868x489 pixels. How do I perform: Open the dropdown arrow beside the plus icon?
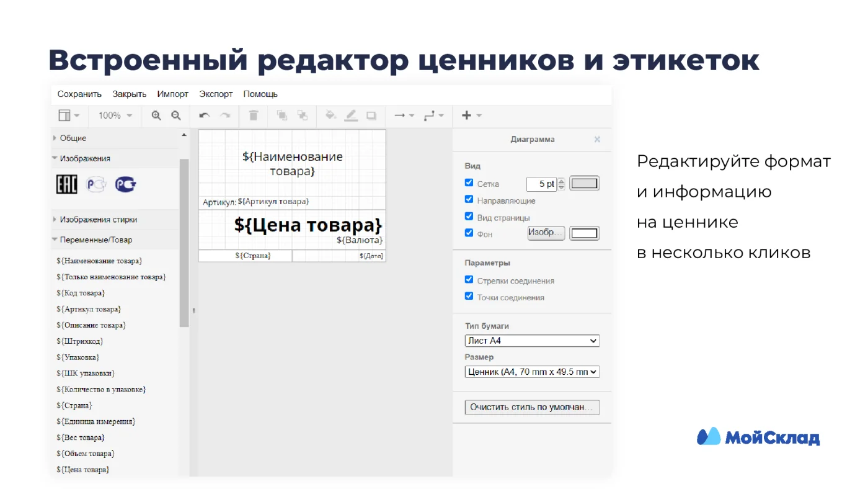click(479, 115)
